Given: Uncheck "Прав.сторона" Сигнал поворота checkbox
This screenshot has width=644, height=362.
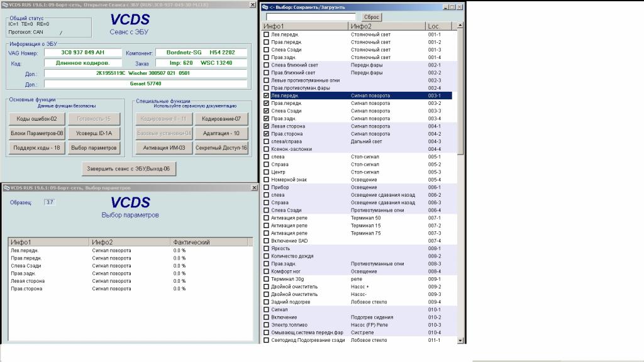Looking at the screenshot, I should point(266,134).
